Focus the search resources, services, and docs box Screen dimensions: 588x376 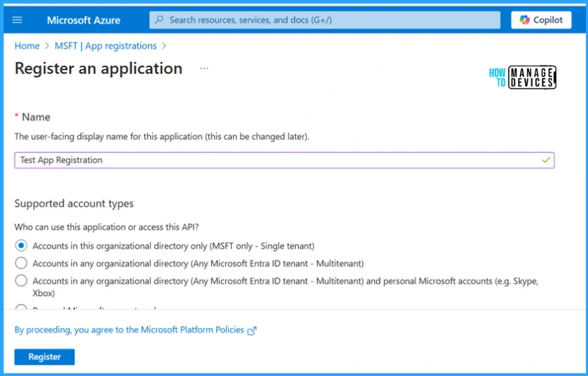[325, 20]
